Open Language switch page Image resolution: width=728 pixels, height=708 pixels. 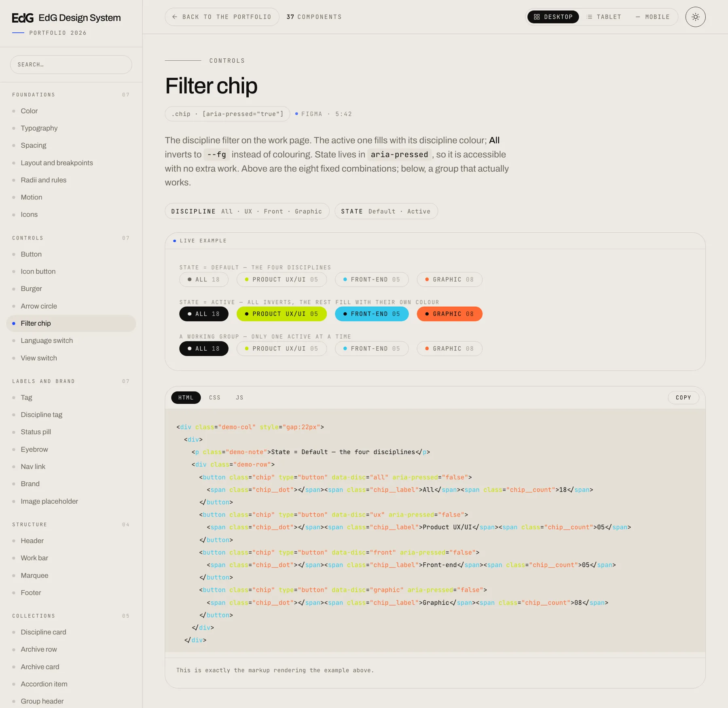click(71, 341)
